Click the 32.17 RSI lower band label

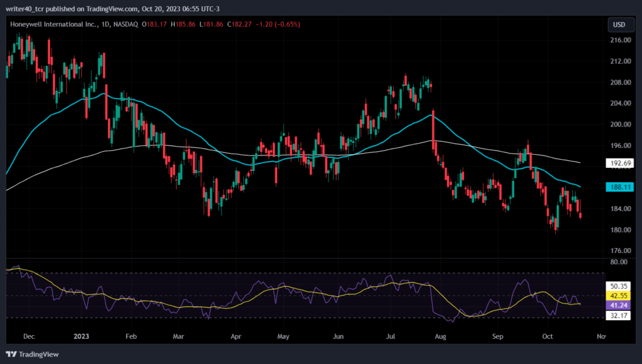[x=618, y=315]
